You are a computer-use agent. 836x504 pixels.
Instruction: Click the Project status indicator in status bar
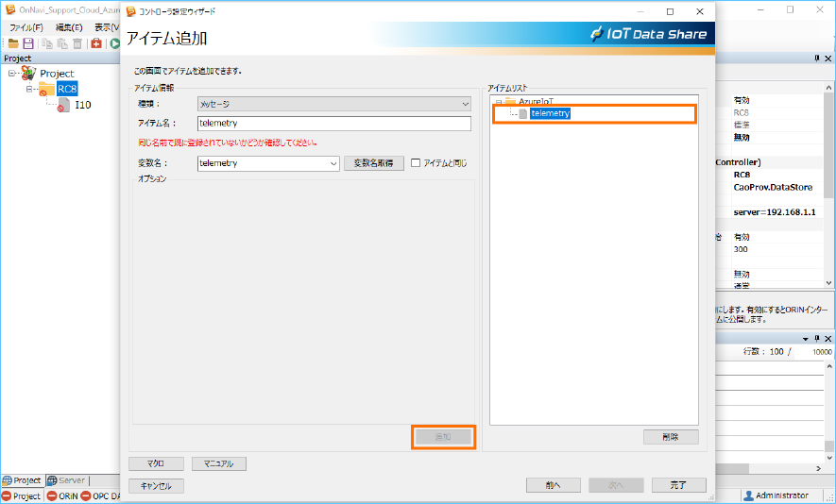[21, 496]
